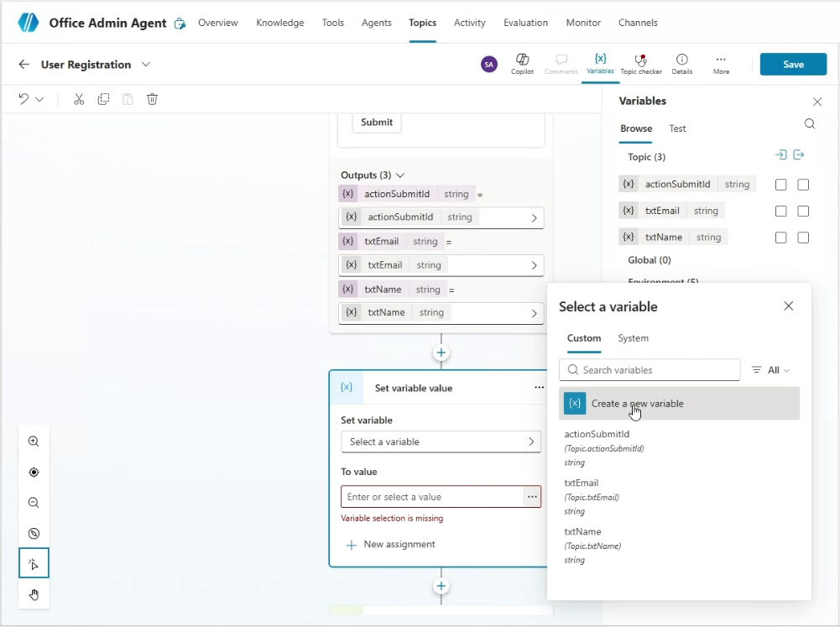Tick first checkbox for actionSubmitId variable
840x627 pixels.
click(x=781, y=185)
